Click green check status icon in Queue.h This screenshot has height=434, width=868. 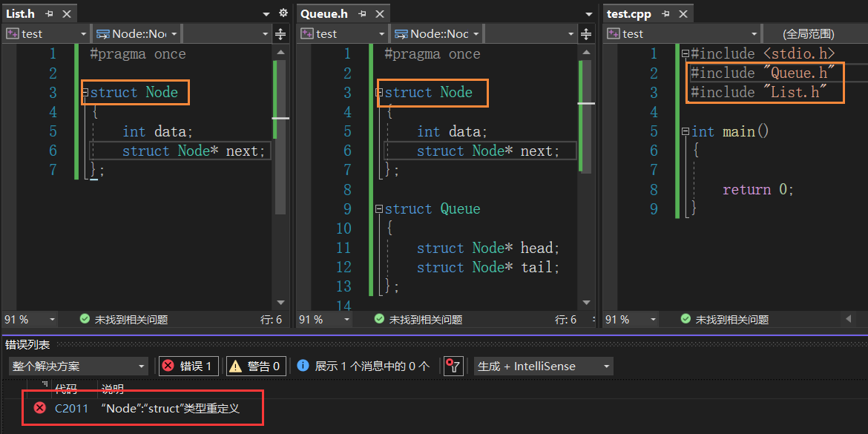[x=379, y=319]
